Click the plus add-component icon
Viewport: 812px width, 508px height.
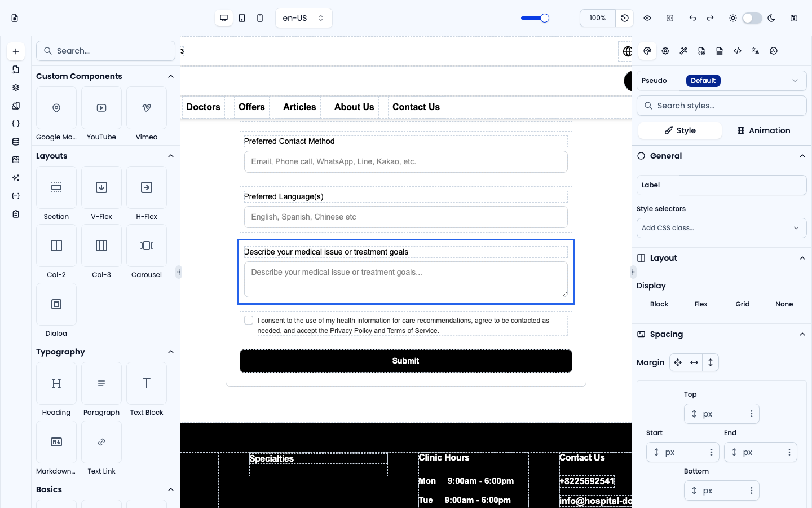[x=16, y=51]
